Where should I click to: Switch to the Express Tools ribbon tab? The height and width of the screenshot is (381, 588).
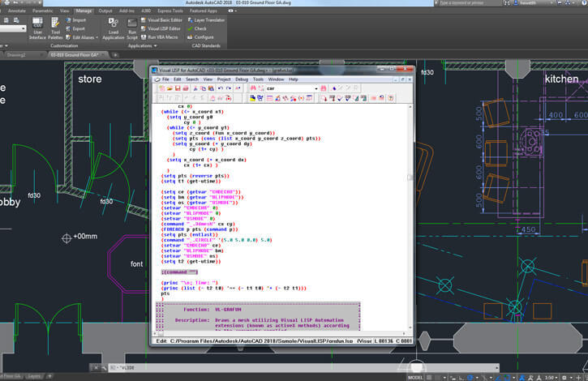pos(170,11)
